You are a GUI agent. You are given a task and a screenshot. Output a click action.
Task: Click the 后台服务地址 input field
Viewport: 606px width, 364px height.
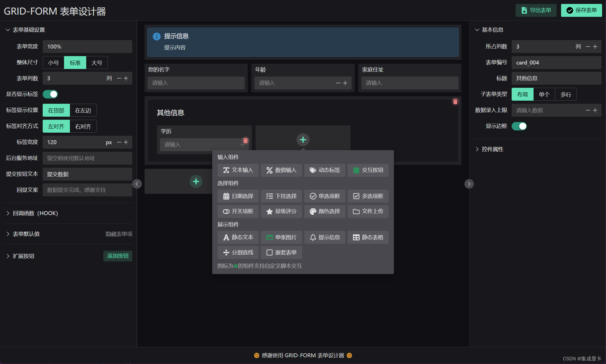point(87,158)
